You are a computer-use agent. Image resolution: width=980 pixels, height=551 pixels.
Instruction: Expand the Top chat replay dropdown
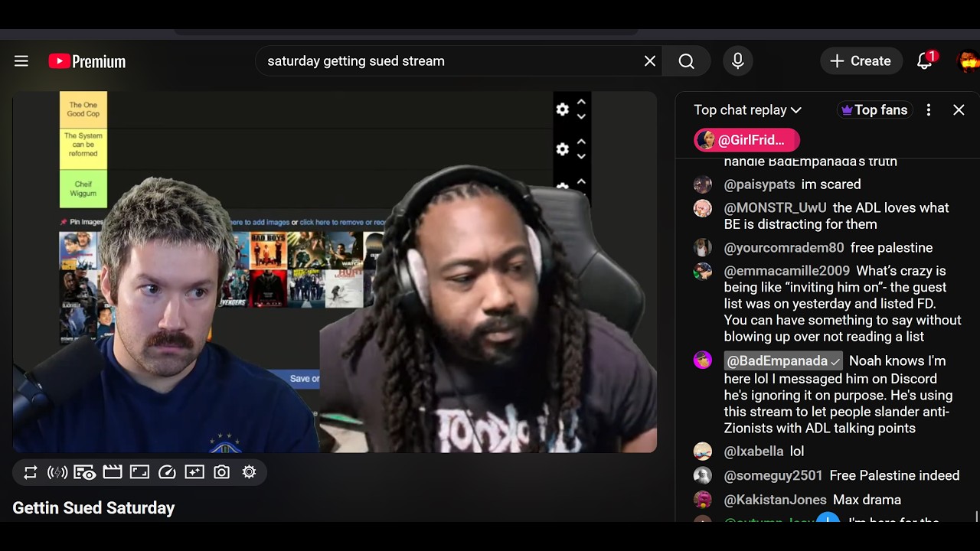(x=747, y=110)
